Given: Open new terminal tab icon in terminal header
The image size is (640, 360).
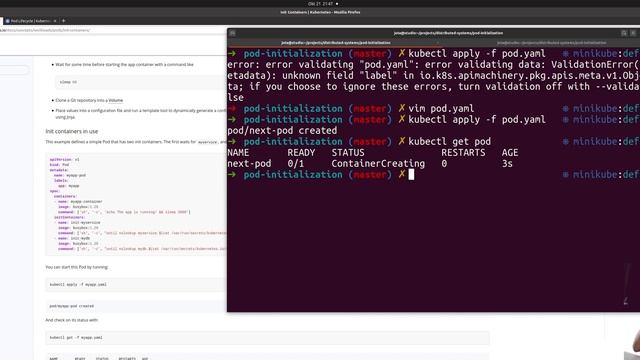Looking at the screenshot, I should pyautogui.click(x=232, y=33).
